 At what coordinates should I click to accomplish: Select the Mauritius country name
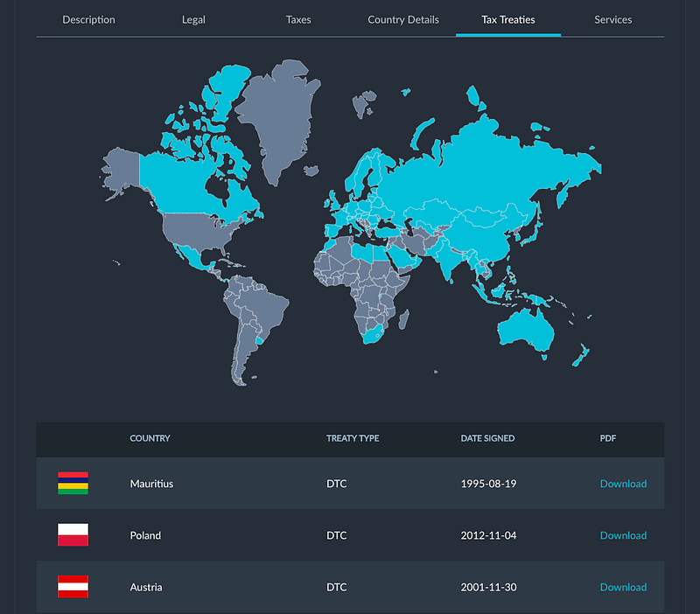[151, 484]
